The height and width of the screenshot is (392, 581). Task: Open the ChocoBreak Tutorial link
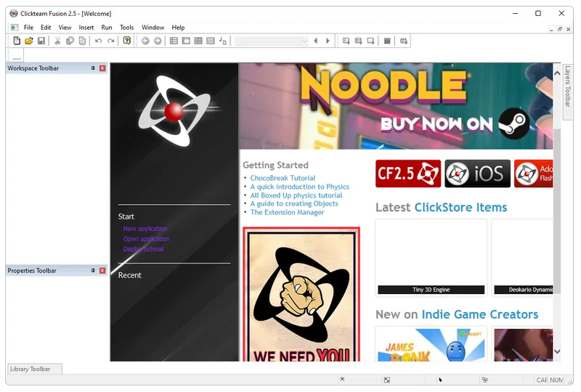click(283, 178)
